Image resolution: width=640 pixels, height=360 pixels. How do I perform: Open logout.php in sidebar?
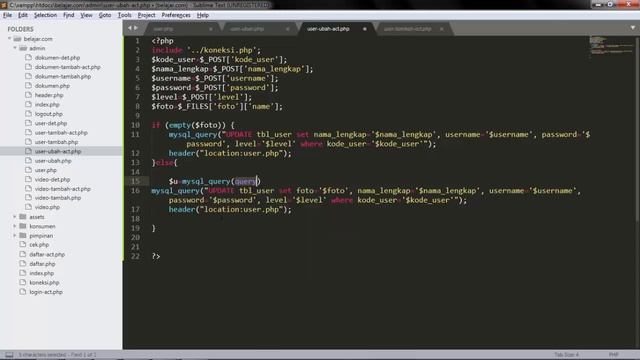(x=49, y=114)
